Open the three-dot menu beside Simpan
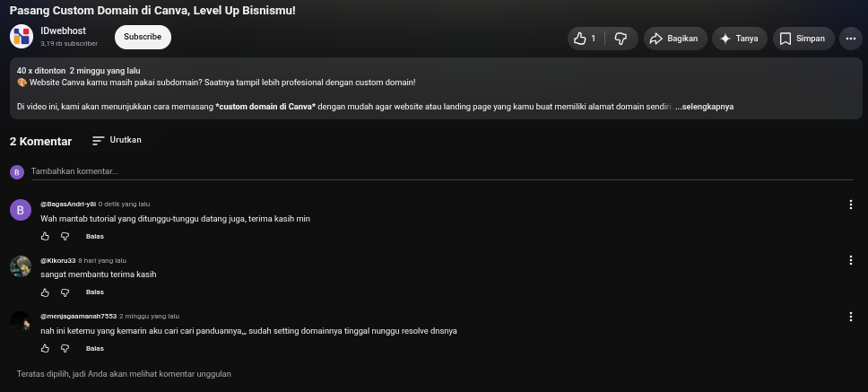Screen dimensions: 868x392 click(851, 39)
